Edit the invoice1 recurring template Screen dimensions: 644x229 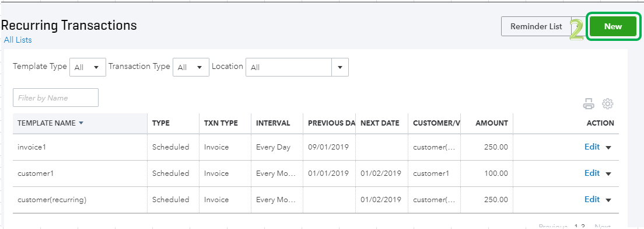(592, 147)
